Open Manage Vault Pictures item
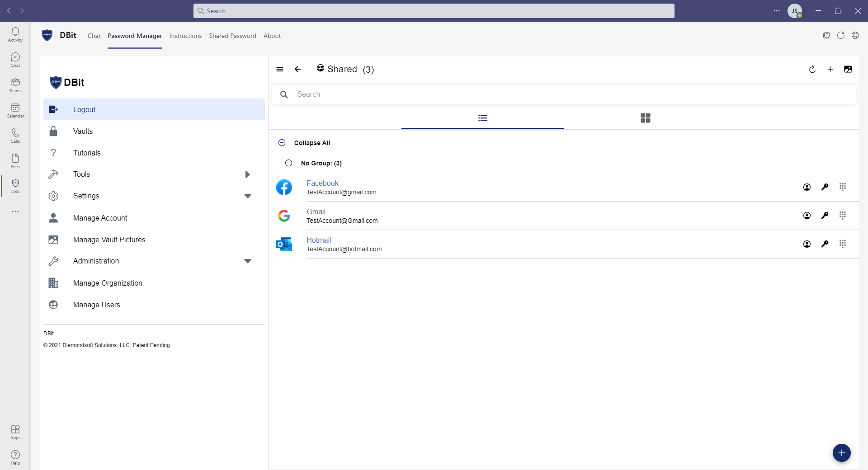868x470 pixels. coord(154,240)
